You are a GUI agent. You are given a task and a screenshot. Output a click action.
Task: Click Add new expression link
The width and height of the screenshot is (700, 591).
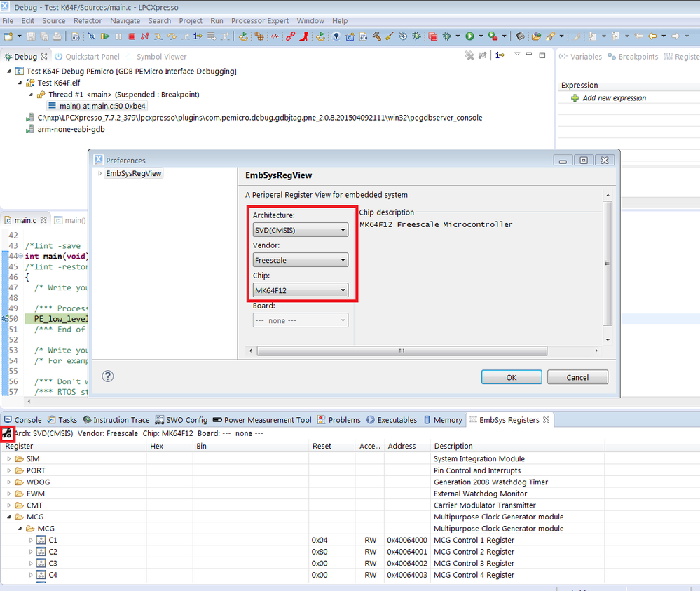614,98
